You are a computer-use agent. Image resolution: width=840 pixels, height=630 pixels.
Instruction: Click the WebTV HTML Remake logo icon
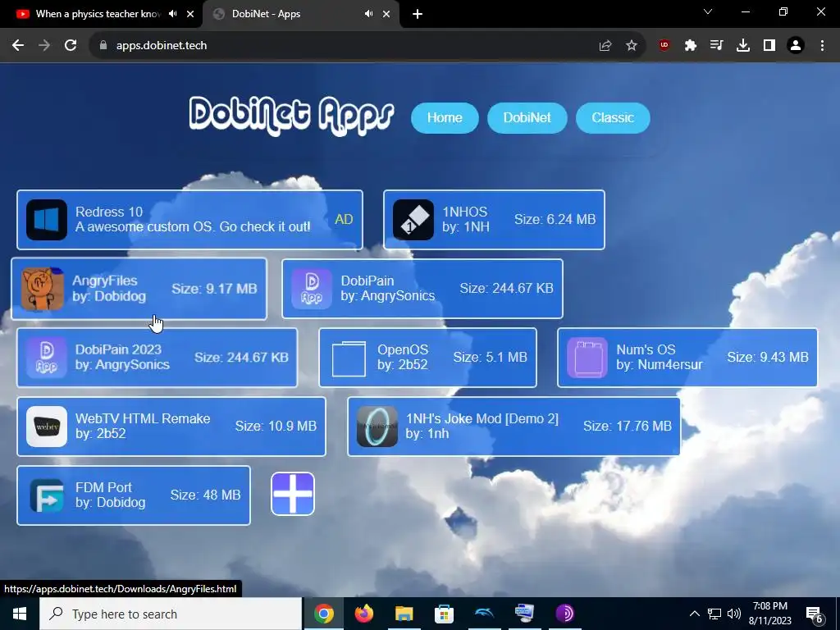point(47,427)
